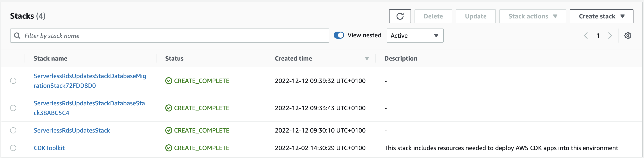Open the CDKToolkit stack link
Viewport: 644px width, 158px height.
[x=49, y=148]
